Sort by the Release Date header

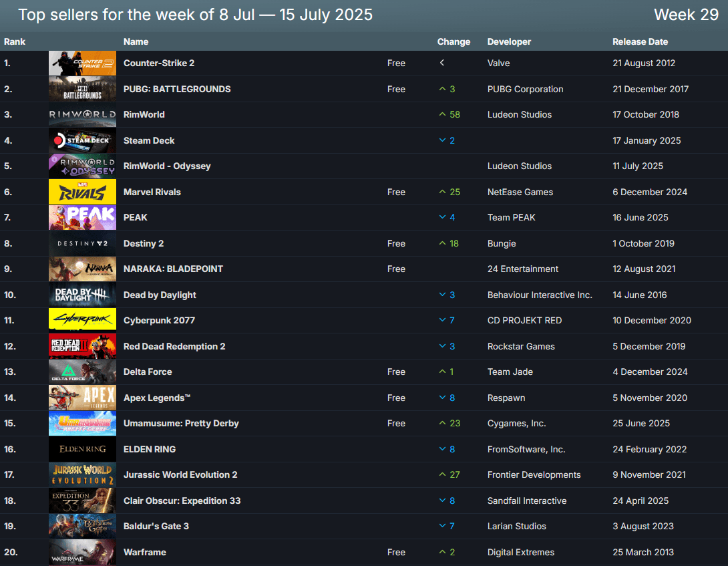[x=640, y=42]
